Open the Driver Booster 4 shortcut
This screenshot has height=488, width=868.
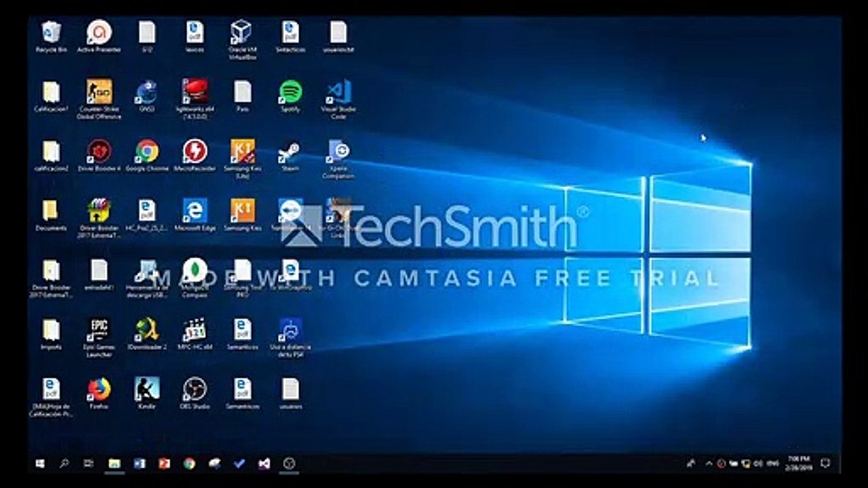click(99, 156)
